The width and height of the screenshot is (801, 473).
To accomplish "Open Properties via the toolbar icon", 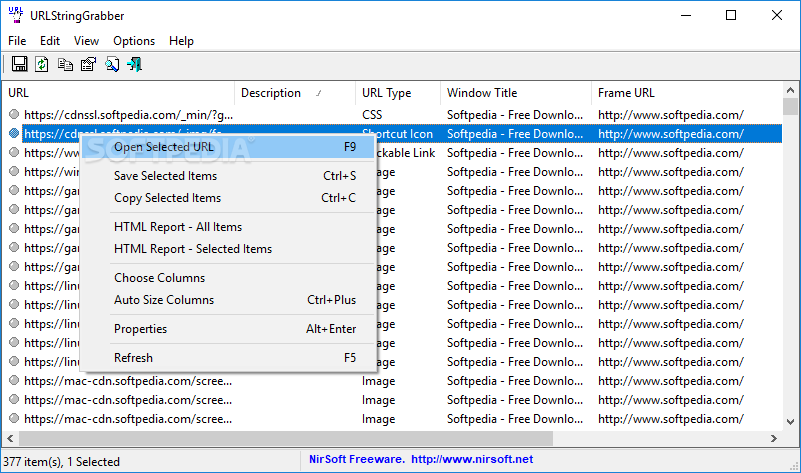I will [x=88, y=64].
